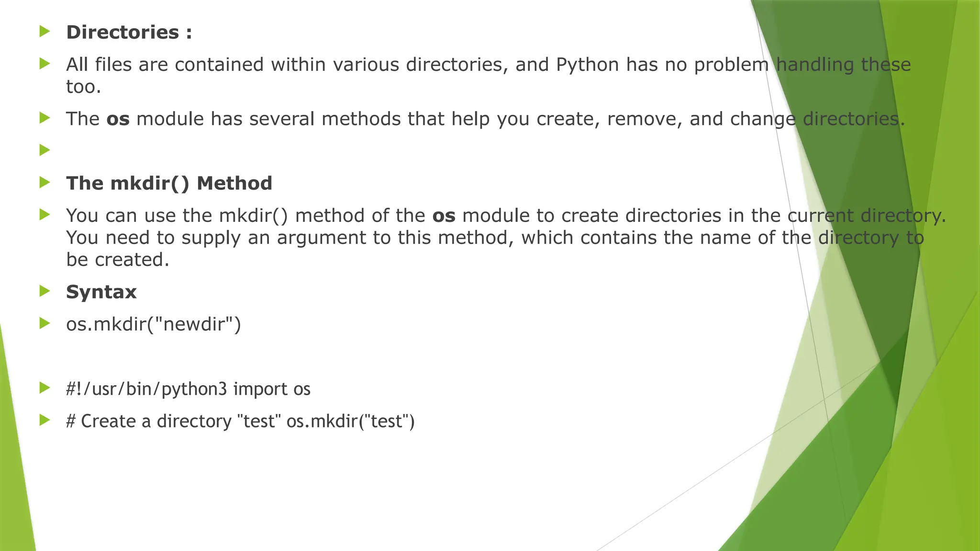Click the bold 'os' in 'The os module has'
This screenshot has width=980, height=551.
pos(118,119)
